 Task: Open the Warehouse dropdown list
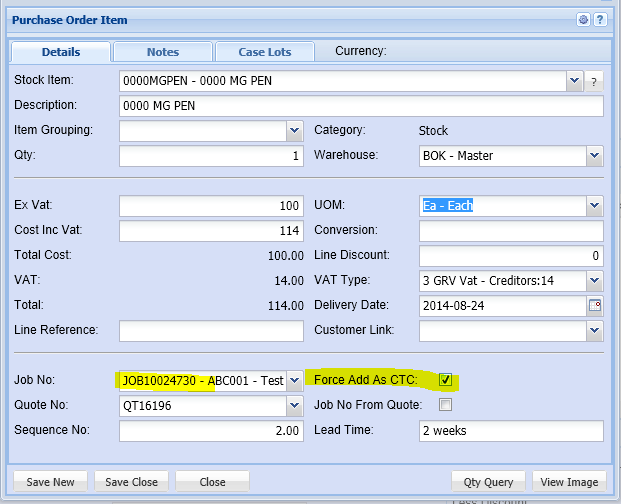(594, 156)
